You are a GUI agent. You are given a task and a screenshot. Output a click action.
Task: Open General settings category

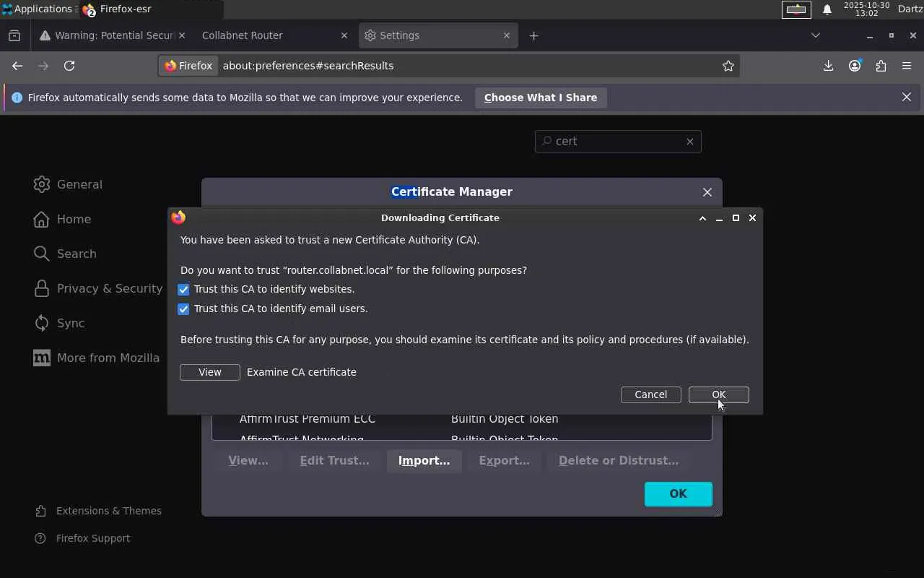[x=68, y=184]
